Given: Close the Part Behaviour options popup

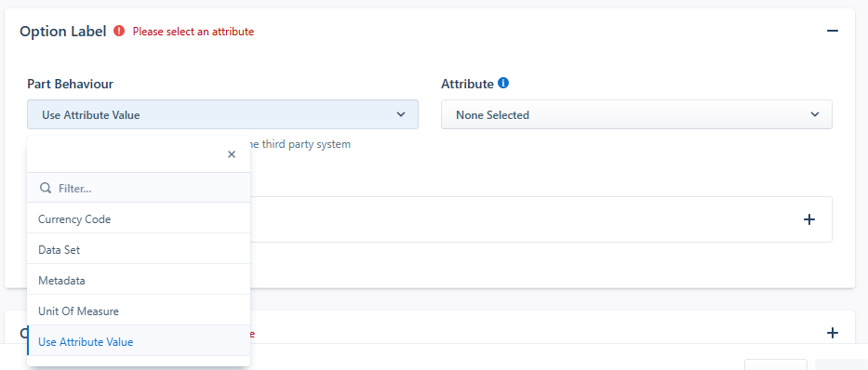Looking at the screenshot, I should (x=232, y=154).
